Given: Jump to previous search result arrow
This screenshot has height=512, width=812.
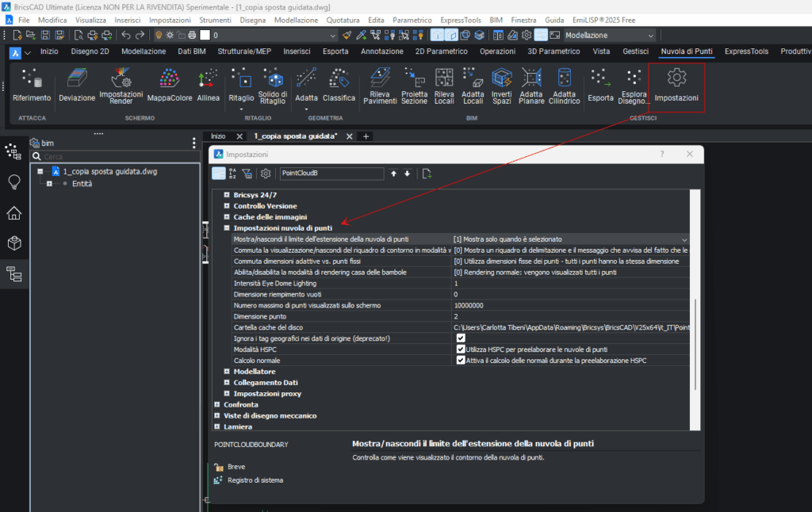Looking at the screenshot, I should coord(393,174).
